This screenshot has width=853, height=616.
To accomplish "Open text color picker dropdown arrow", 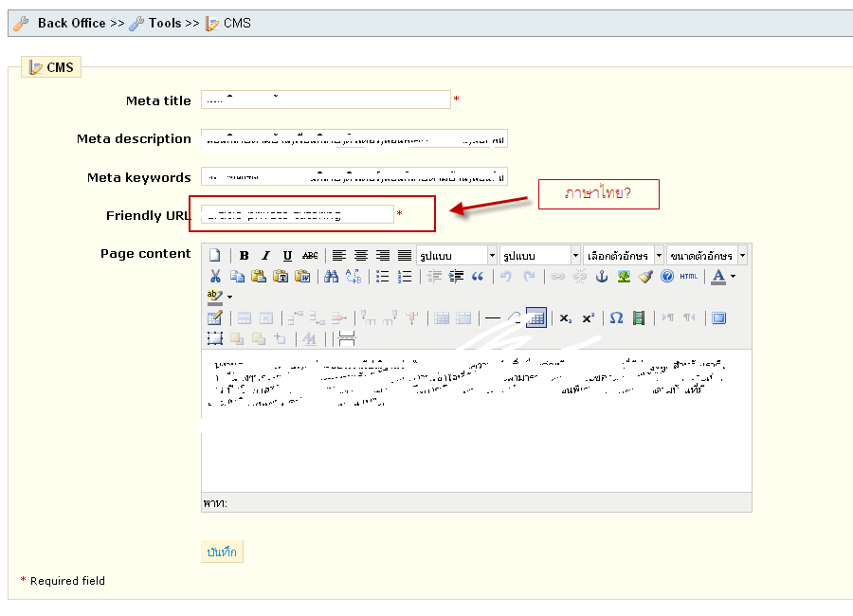I will coord(734,277).
